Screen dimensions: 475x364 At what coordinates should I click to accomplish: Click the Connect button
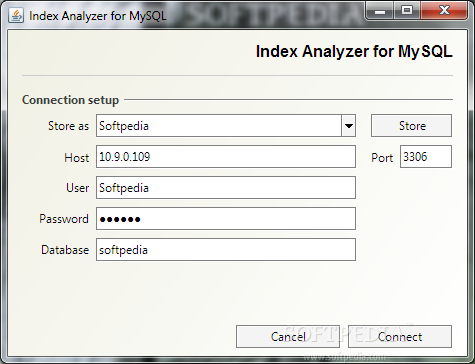point(400,337)
